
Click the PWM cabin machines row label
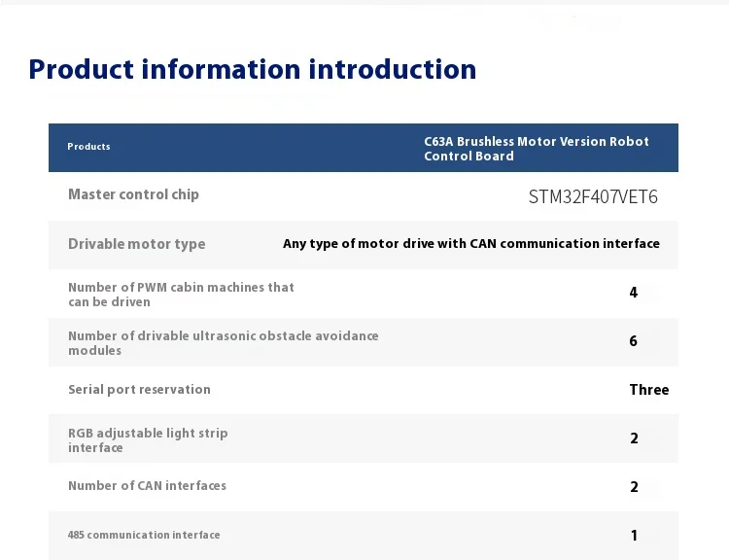pyautogui.click(x=181, y=295)
